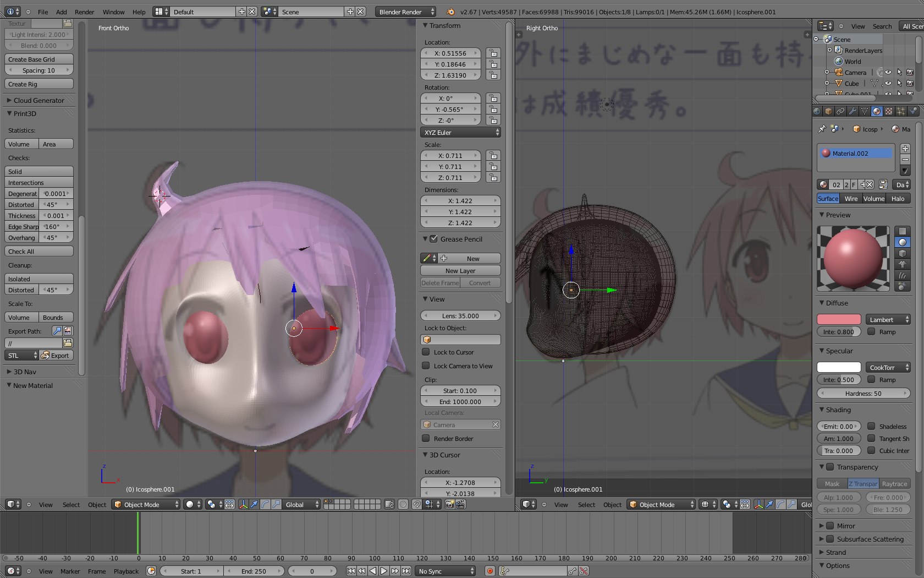Open the Object properties cube tab
Screen dimensions: 924x578
click(x=828, y=111)
